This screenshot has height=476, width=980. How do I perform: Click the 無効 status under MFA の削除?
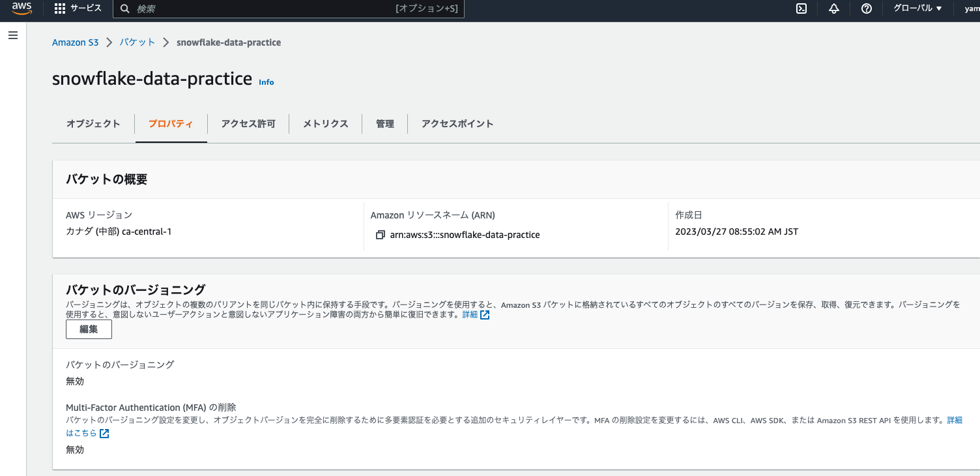[x=75, y=450]
